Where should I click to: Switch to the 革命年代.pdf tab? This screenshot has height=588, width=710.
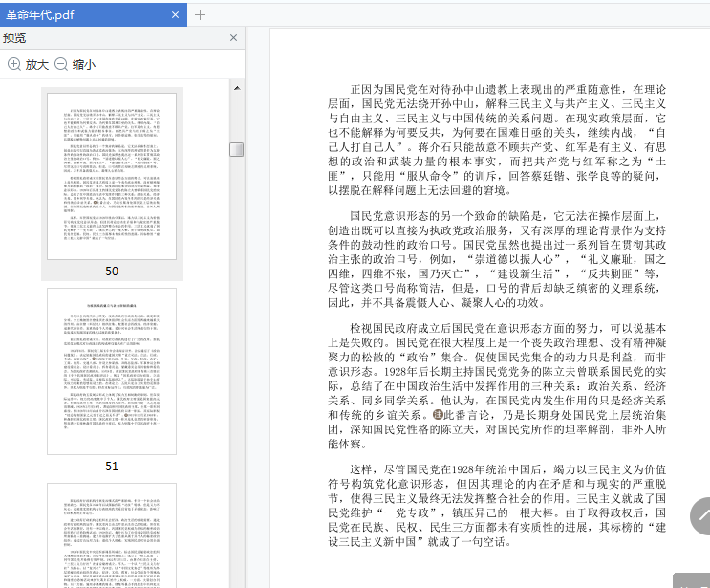(93, 15)
